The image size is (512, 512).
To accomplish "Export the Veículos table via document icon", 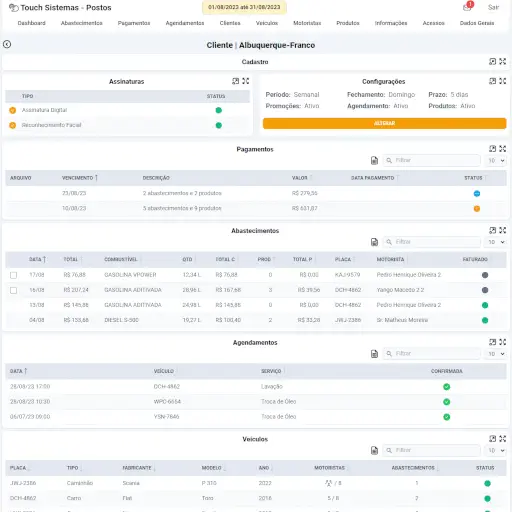I will [x=374, y=451].
